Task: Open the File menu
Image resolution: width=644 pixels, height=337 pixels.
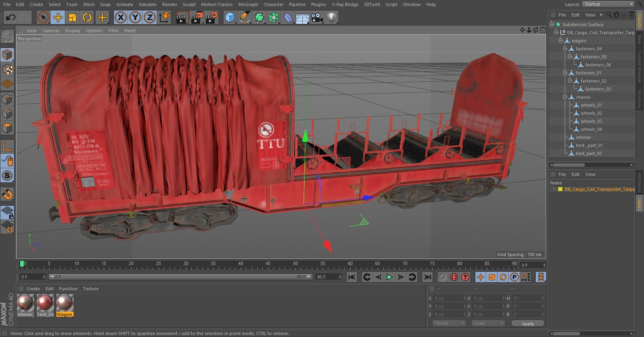Action: coord(7,4)
